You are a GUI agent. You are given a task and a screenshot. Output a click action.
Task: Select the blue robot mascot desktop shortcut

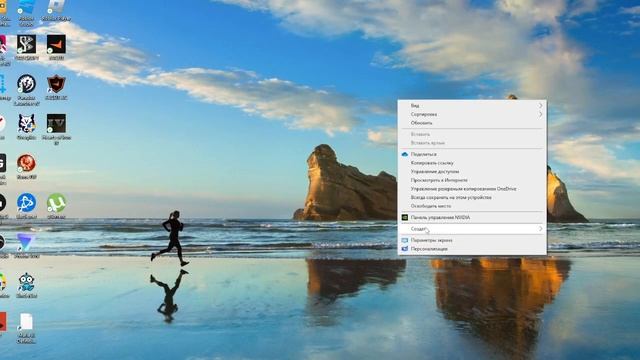point(27,282)
